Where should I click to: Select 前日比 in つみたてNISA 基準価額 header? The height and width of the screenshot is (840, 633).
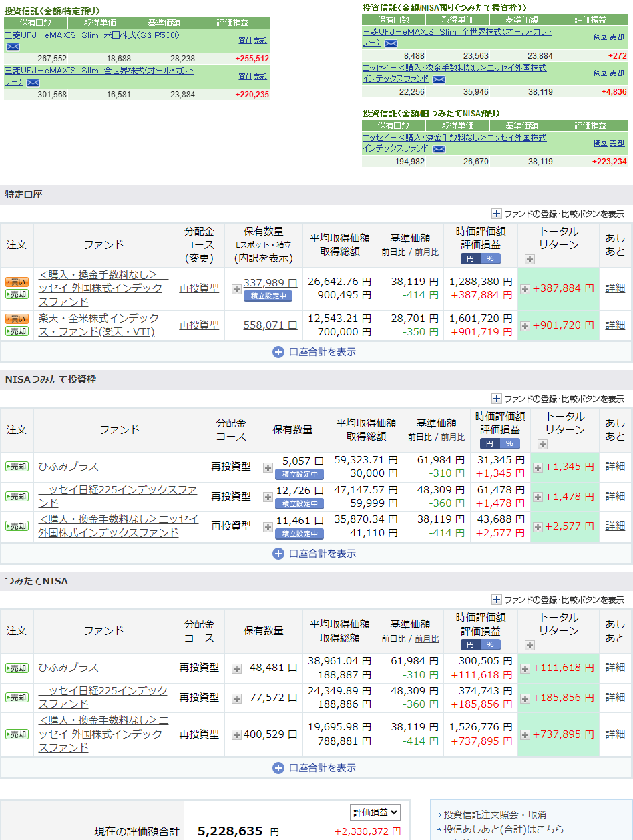point(393,639)
